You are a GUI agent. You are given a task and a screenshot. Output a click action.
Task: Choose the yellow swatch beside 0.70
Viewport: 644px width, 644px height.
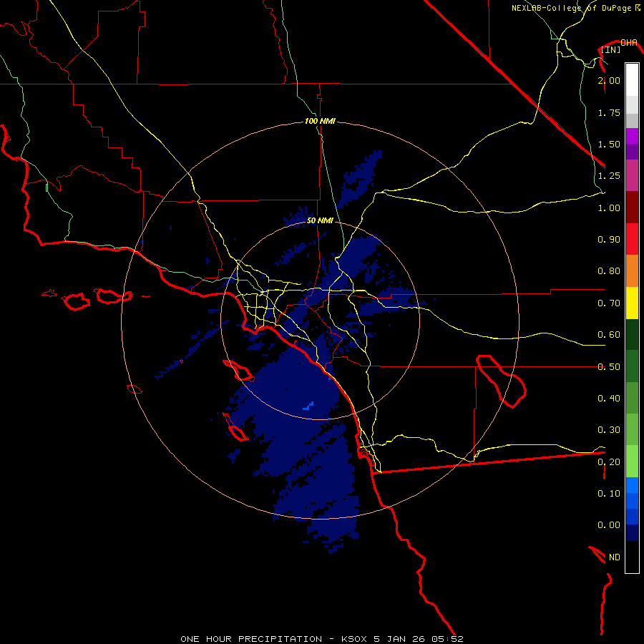pos(632,303)
